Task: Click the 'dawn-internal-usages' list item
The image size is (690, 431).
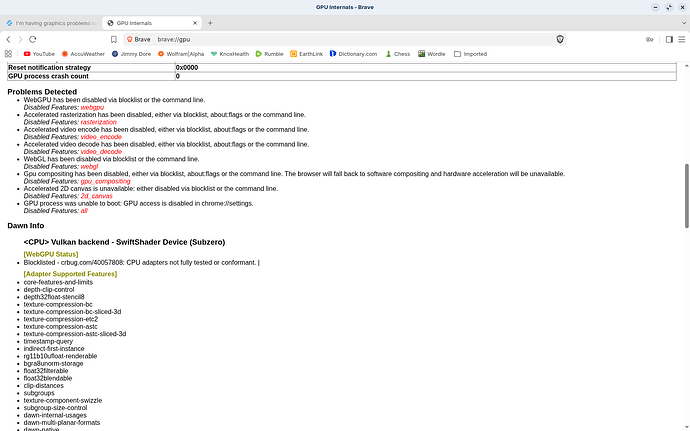Action: [x=55, y=415]
